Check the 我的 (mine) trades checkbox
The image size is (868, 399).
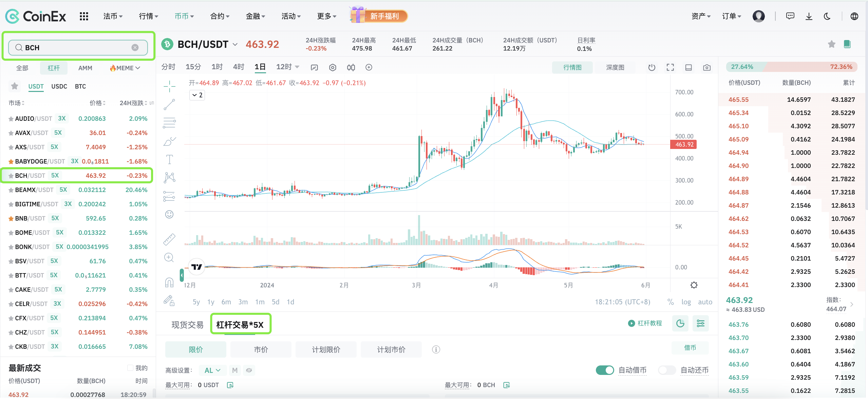pos(130,368)
